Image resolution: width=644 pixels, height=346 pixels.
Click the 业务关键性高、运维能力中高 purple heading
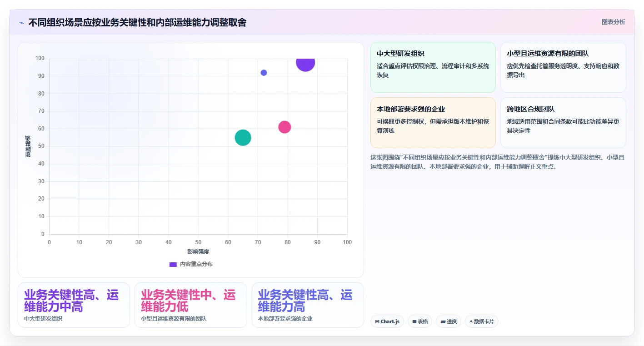pyautogui.click(x=71, y=301)
